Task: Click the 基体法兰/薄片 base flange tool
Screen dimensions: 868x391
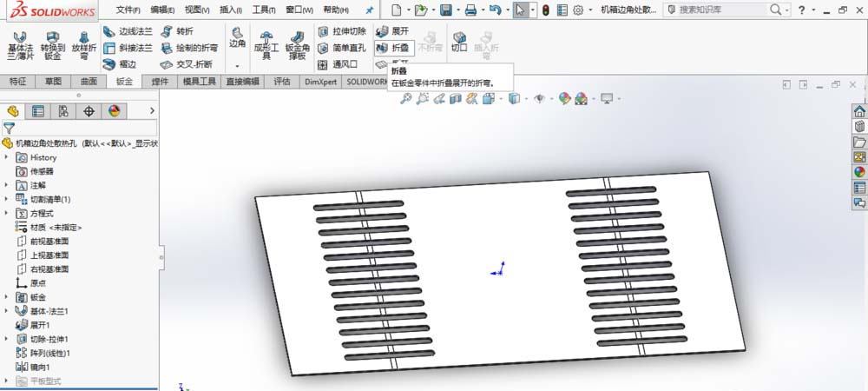Action: point(19,45)
